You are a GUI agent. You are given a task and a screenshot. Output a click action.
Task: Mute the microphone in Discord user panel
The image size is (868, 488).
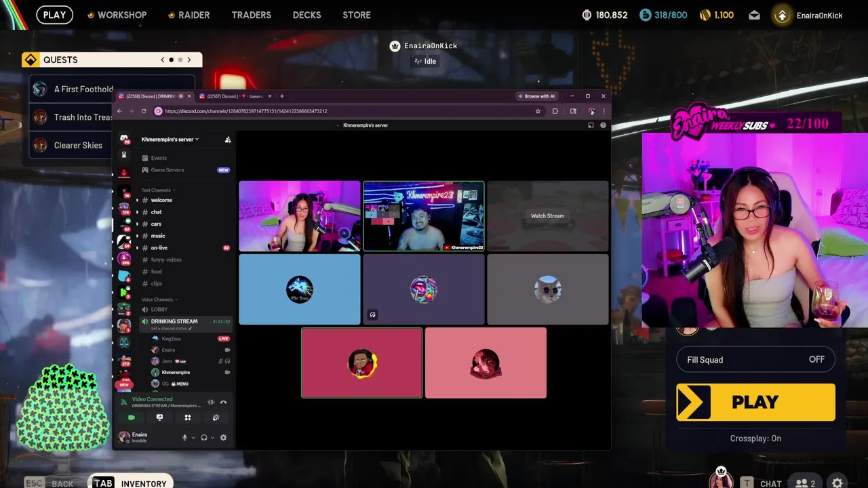click(x=184, y=438)
